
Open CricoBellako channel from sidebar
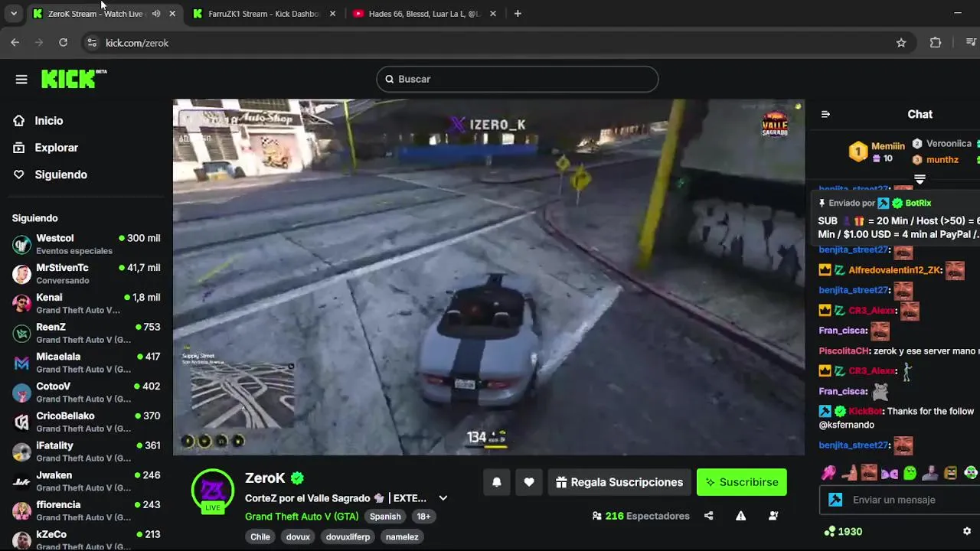click(x=87, y=422)
